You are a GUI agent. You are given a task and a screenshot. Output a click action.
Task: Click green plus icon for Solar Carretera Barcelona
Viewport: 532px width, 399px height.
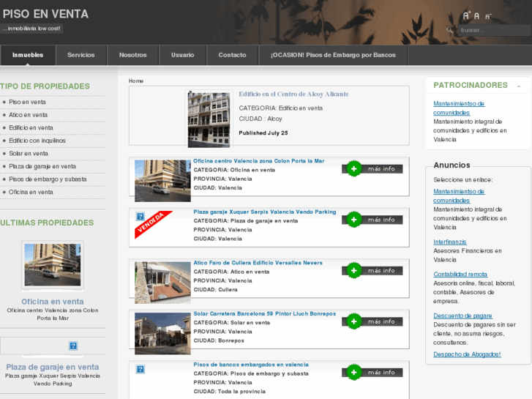353,321
